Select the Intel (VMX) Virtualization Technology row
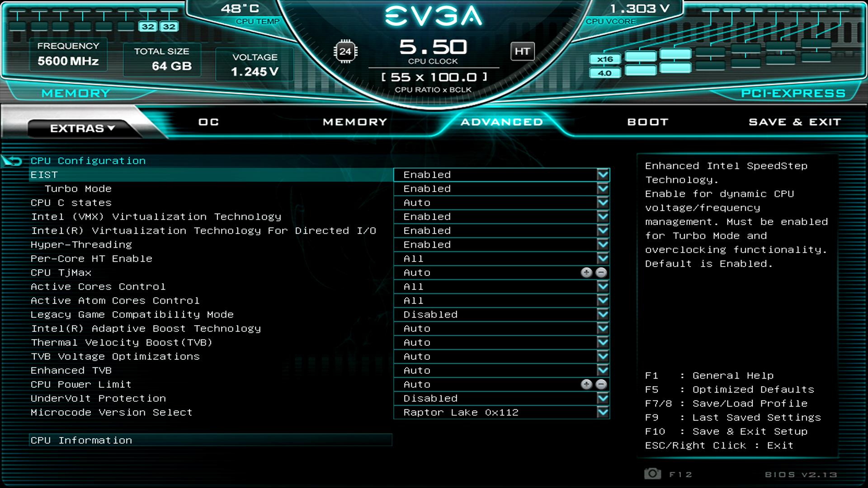 [156, 216]
